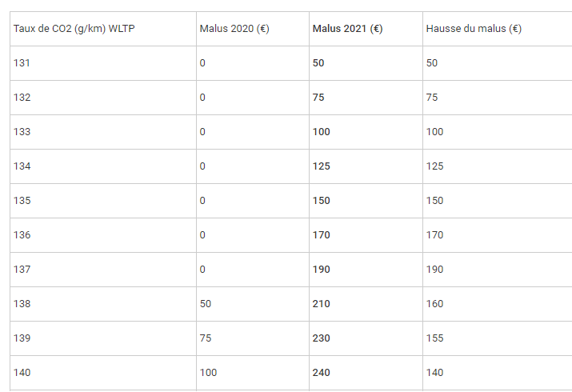Select Malus 2020 value 50 in row 138

(x=205, y=304)
